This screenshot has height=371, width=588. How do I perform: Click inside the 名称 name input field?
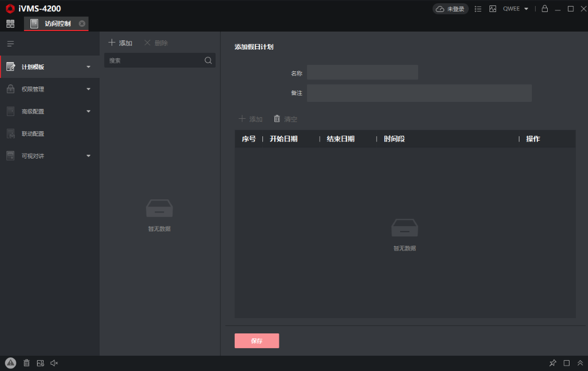click(x=363, y=72)
